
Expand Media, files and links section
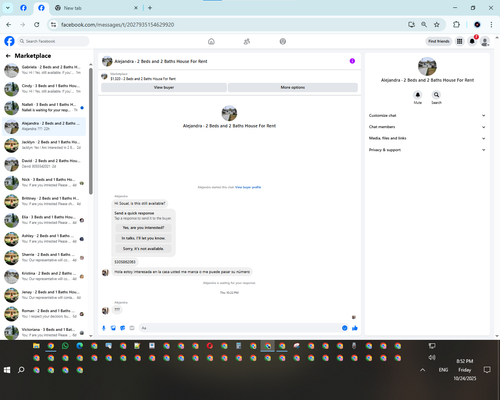coord(427,138)
